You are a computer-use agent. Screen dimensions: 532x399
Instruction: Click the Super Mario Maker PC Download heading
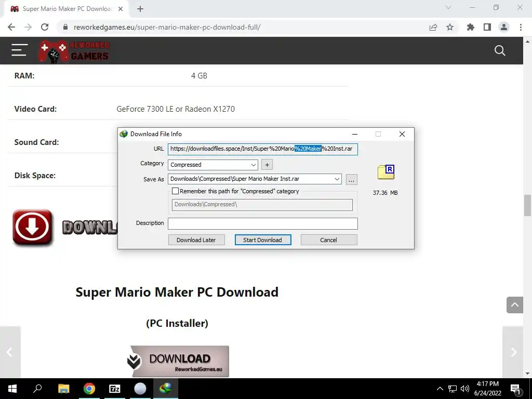(177, 292)
